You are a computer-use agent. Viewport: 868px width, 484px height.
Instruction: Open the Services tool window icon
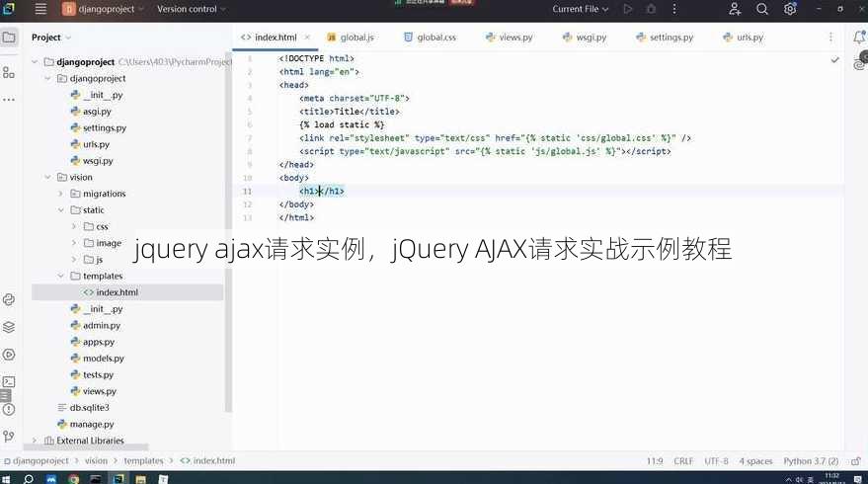tap(9, 355)
